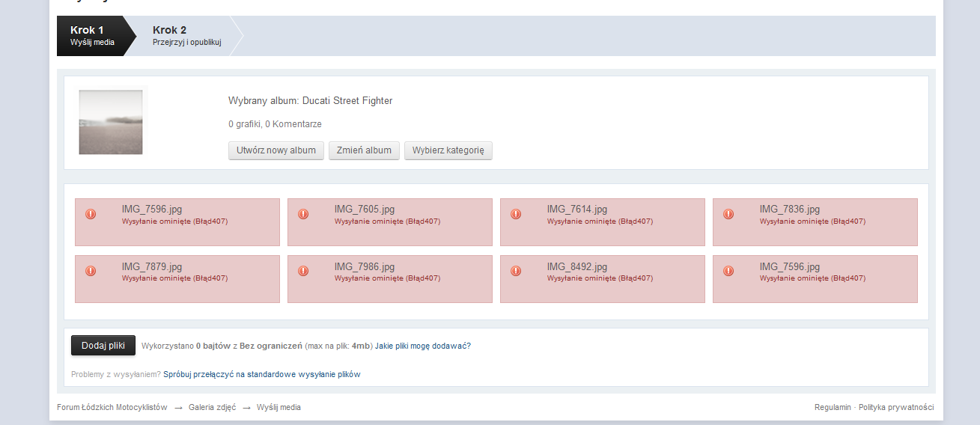Open the Polityka prywatności link
Screen dimensions: 980x425
(x=896, y=407)
